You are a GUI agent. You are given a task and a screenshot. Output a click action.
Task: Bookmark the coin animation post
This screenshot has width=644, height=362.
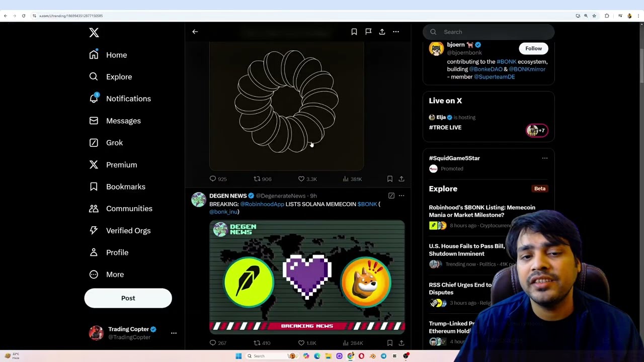390,179
